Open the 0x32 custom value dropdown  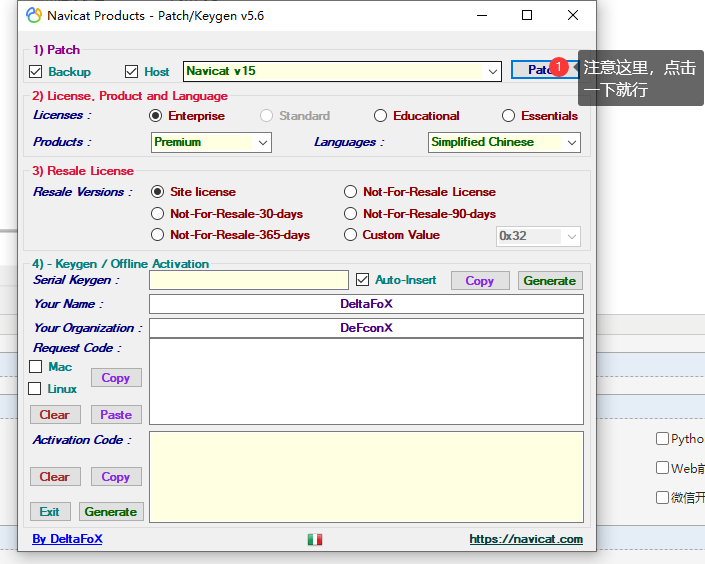[538, 236]
